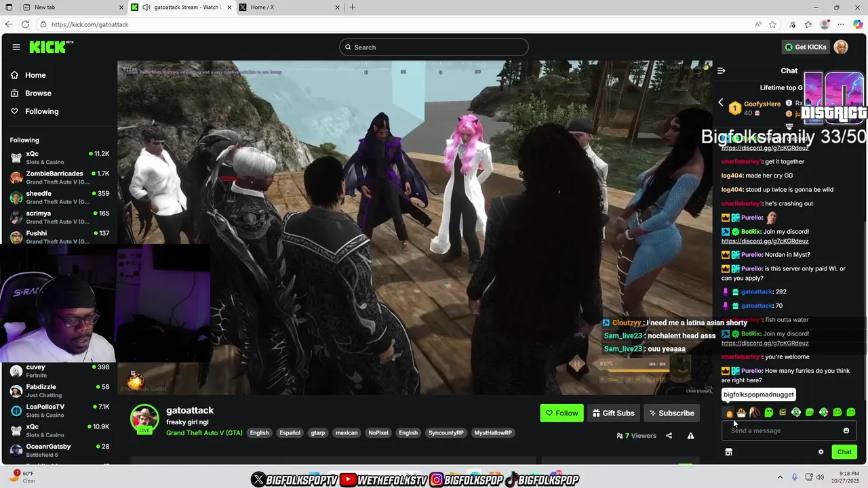This screenshot has width=868, height=488.
Task: Send message with Chat button
Action: (844, 452)
